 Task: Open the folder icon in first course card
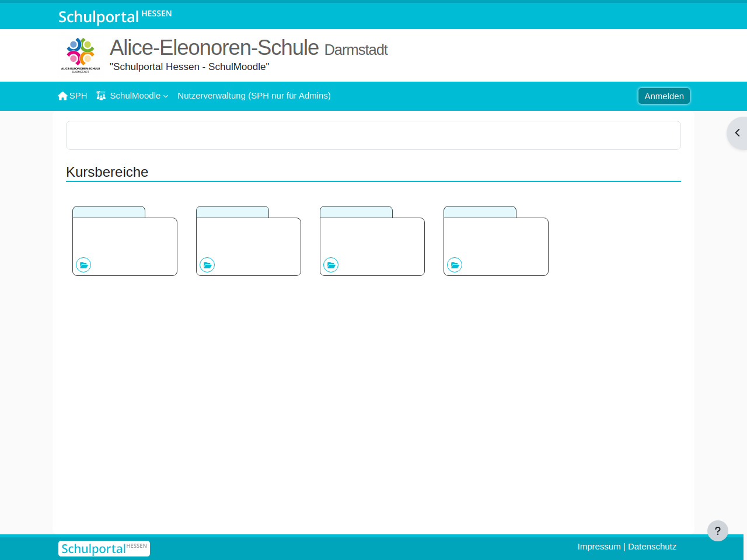pyautogui.click(x=83, y=265)
